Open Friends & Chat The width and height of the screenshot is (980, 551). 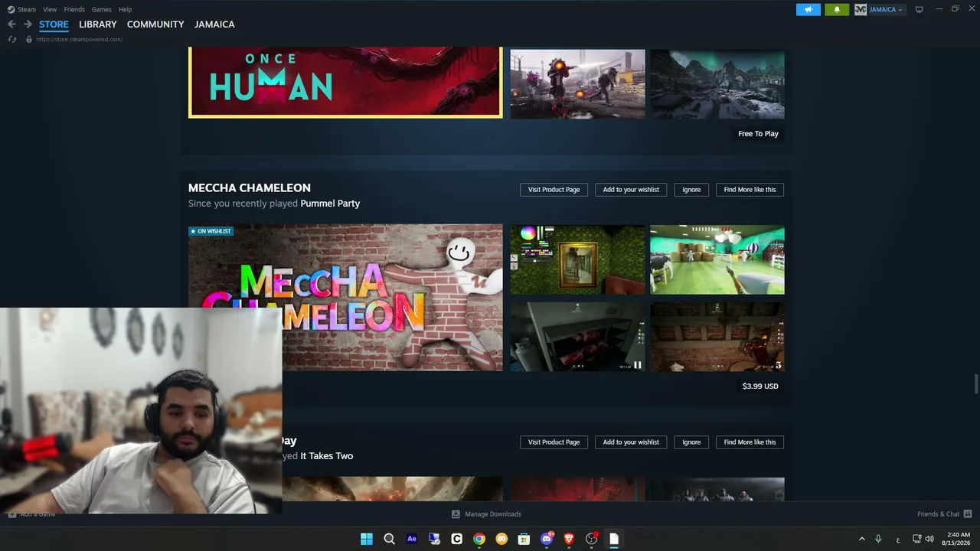938,514
